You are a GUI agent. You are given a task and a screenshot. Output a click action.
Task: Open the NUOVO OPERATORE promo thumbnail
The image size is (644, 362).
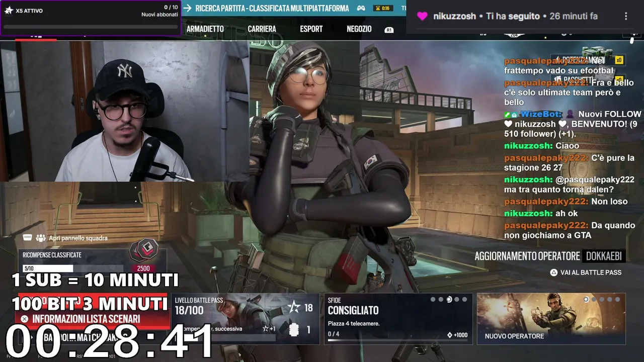click(x=551, y=319)
